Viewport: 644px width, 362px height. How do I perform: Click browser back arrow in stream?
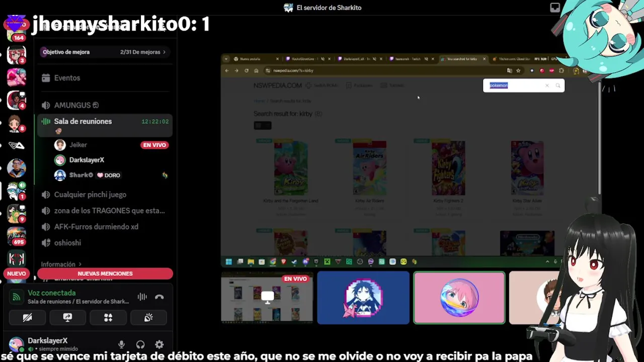[227, 70]
